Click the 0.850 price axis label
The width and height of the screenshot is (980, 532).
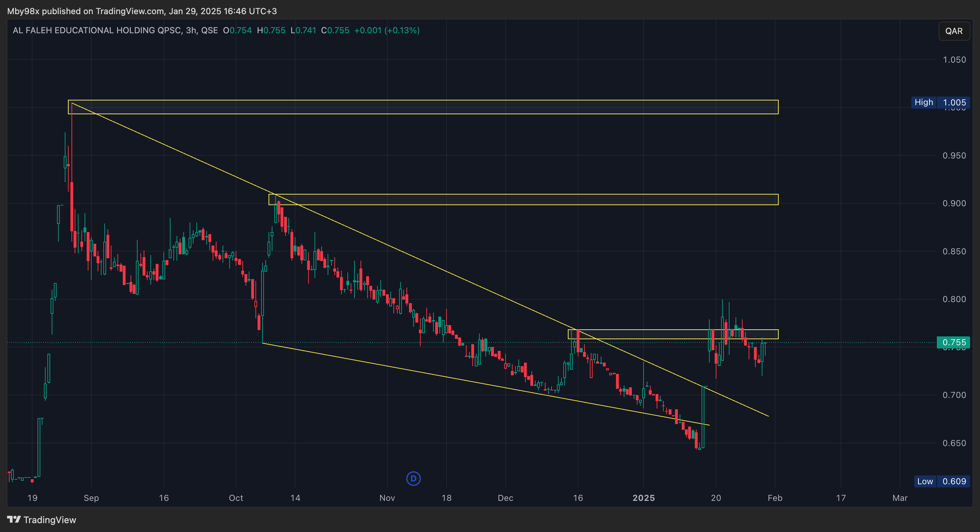tap(954, 251)
